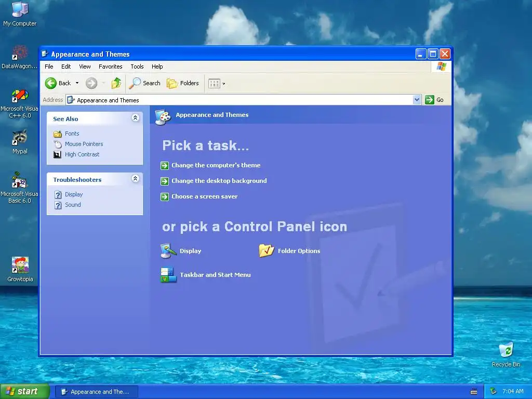Image resolution: width=532 pixels, height=399 pixels.
Task: Open the Back button history dropdown
Action: (77, 83)
